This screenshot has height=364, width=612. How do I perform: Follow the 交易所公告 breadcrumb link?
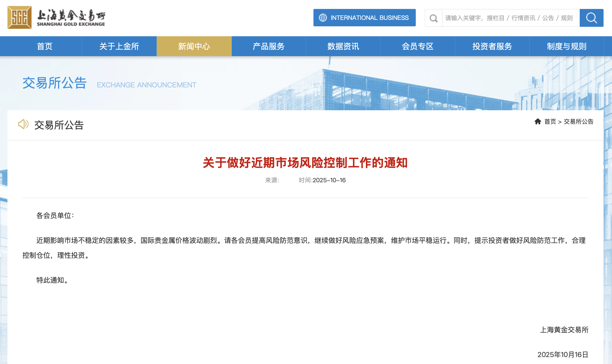(x=578, y=122)
